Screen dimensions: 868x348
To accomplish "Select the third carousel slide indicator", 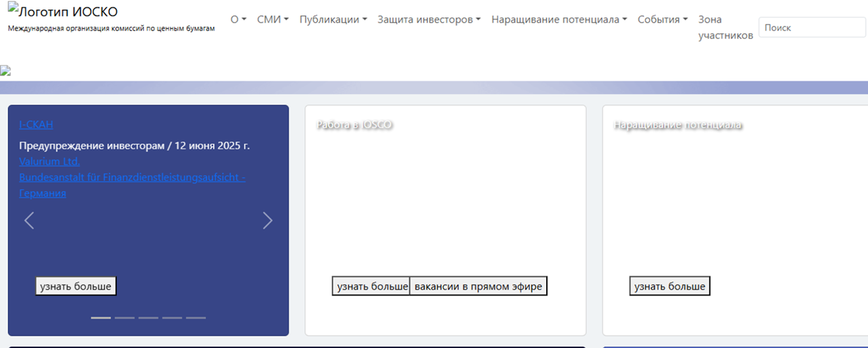I will click(x=148, y=318).
